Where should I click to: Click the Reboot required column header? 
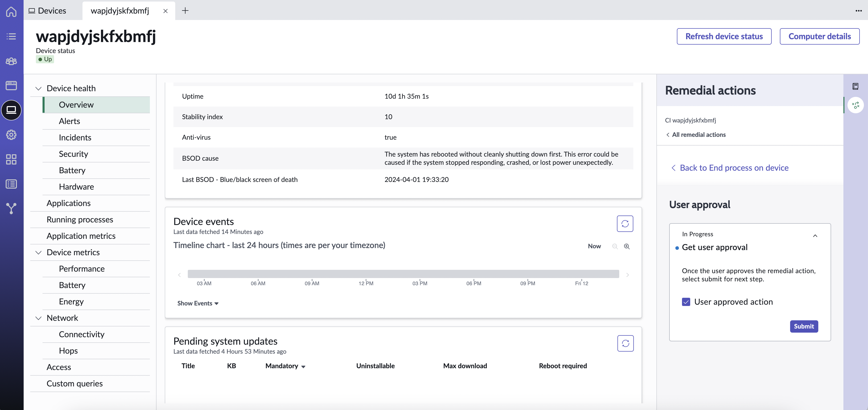point(563,366)
